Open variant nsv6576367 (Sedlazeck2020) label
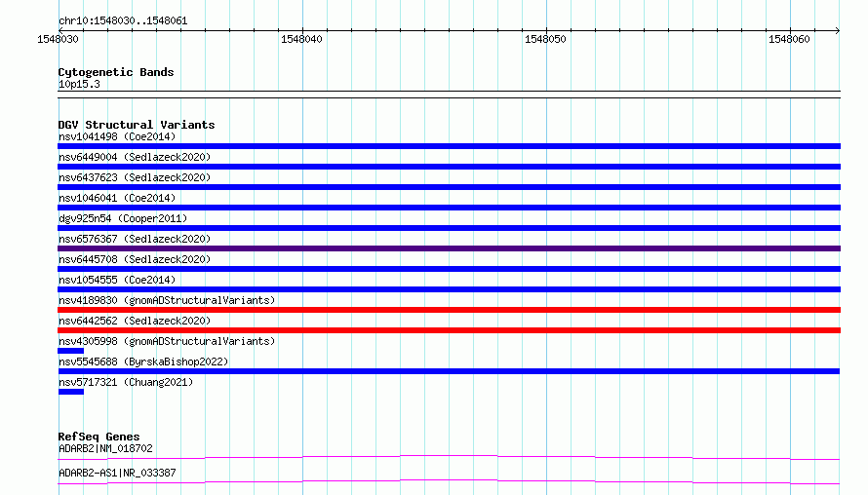Viewport: 868px width, 495px height. tap(135, 239)
